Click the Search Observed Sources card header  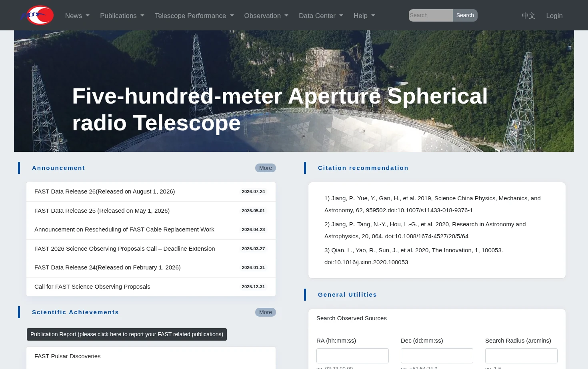coord(437,319)
